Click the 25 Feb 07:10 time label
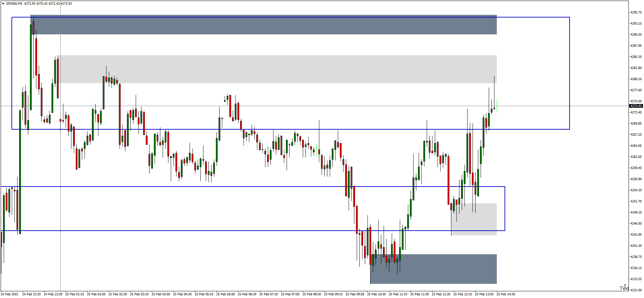The image size is (644, 298). pyautogui.click(x=268, y=294)
